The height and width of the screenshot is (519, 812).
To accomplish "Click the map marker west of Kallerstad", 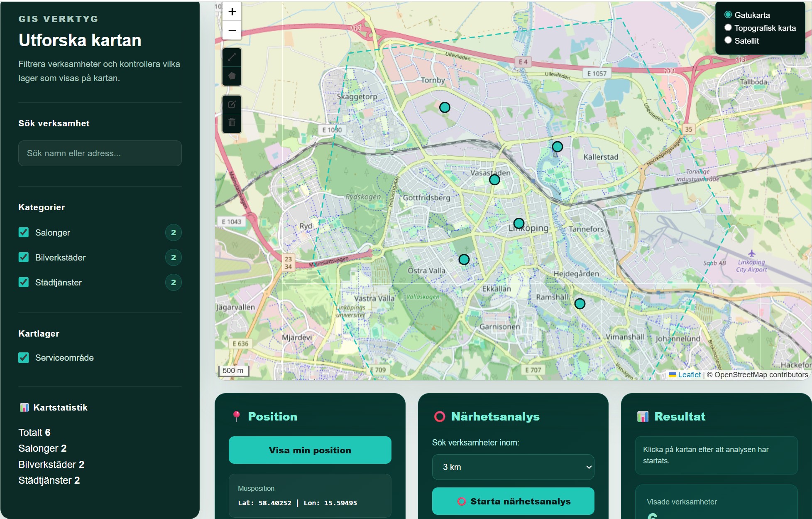I will (x=558, y=147).
